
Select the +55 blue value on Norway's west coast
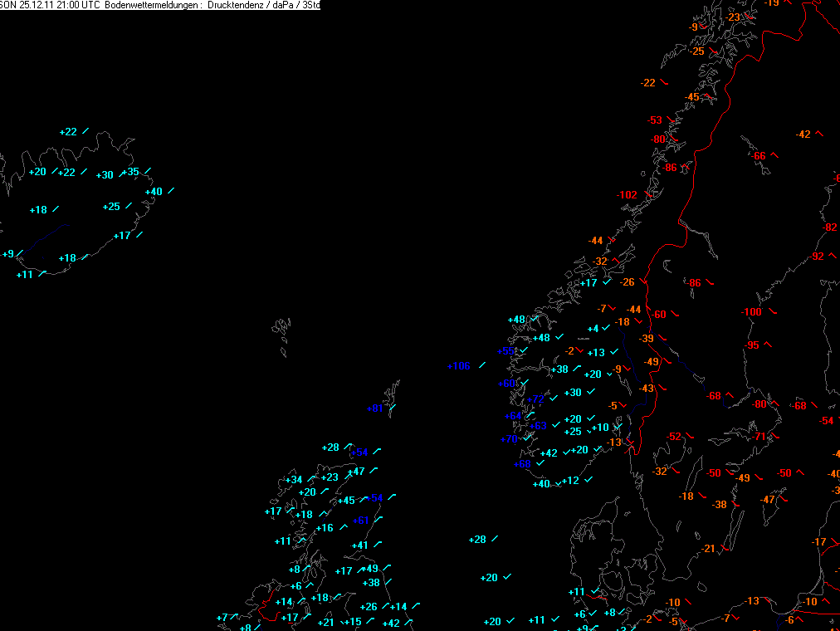tap(505, 351)
